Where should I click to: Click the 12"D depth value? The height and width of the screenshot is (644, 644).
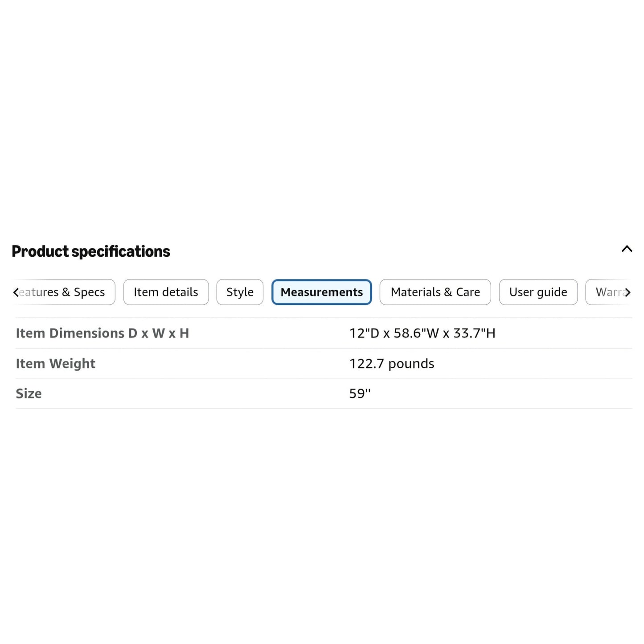tap(364, 333)
